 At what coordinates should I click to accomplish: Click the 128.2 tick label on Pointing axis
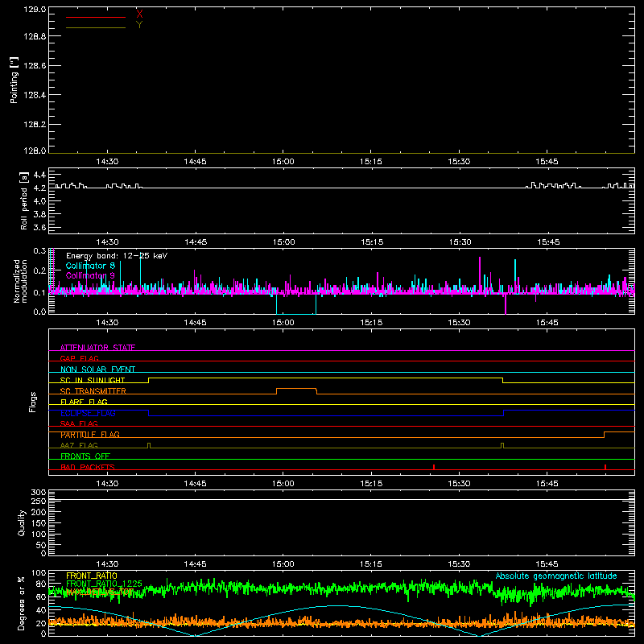[35, 125]
